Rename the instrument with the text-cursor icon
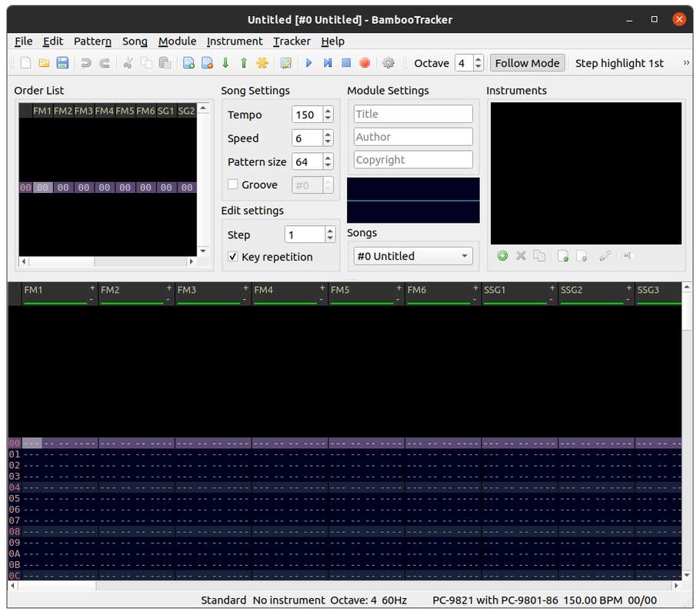This screenshot has height=615, width=700. click(x=628, y=256)
